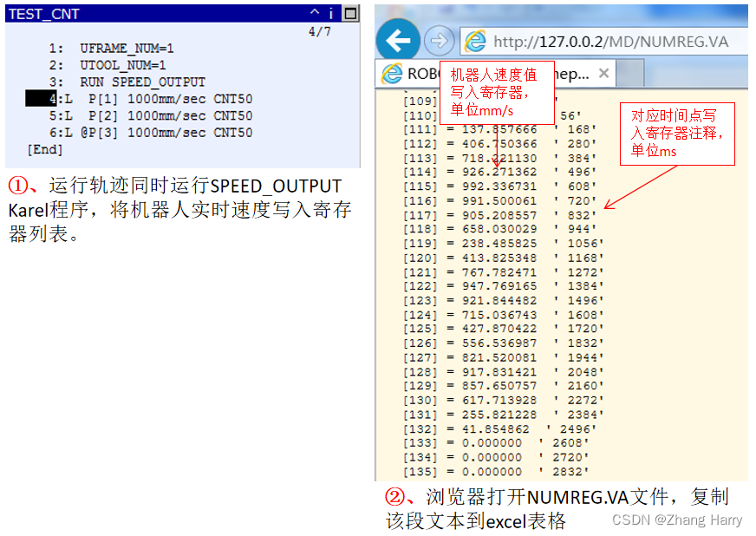This screenshot has height=536, width=756.
Task: Select line 6 with @P[3] motion
Action: (x=151, y=133)
